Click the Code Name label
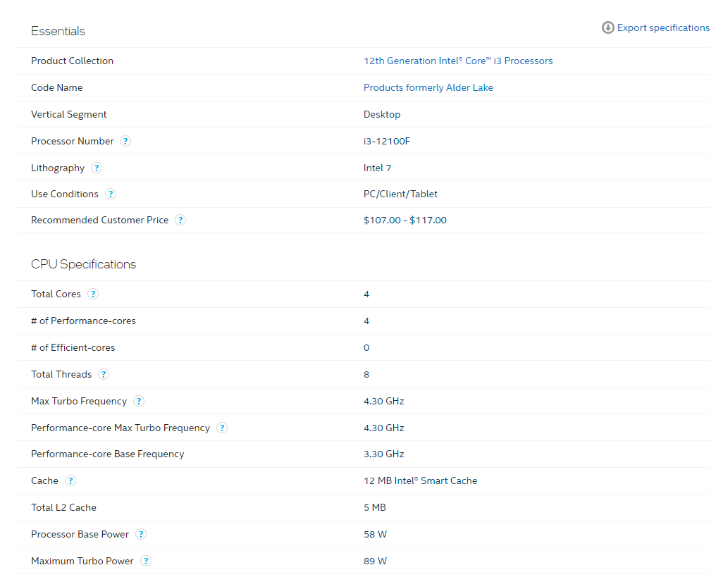 (56, 88)
